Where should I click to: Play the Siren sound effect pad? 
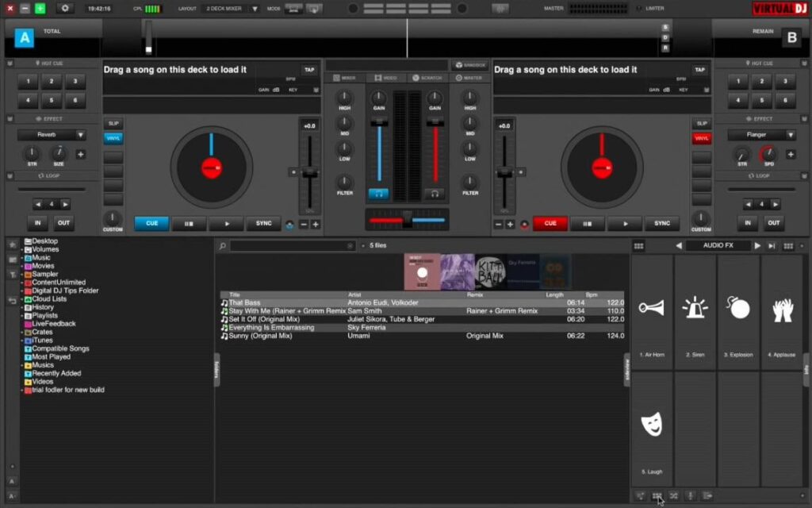[695, 310]
